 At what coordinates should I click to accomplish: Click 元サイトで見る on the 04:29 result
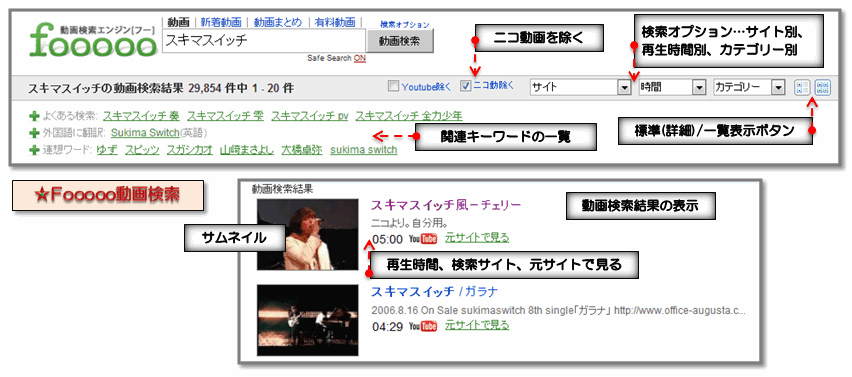click(x=477, y=325)
